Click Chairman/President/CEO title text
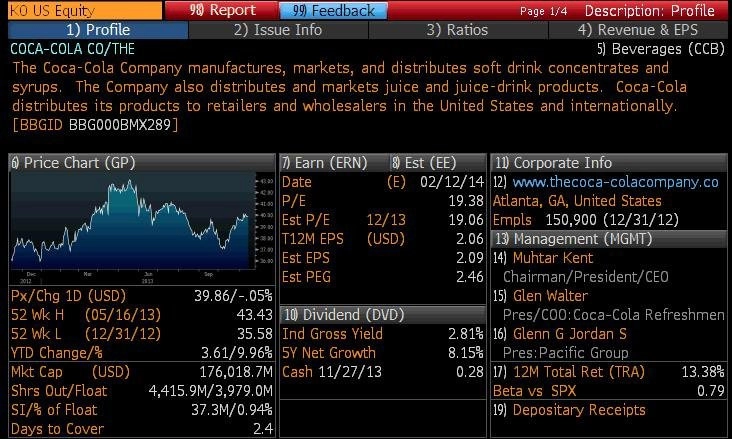The height and width of the screenshot is (439, 732). pos(585,277)
